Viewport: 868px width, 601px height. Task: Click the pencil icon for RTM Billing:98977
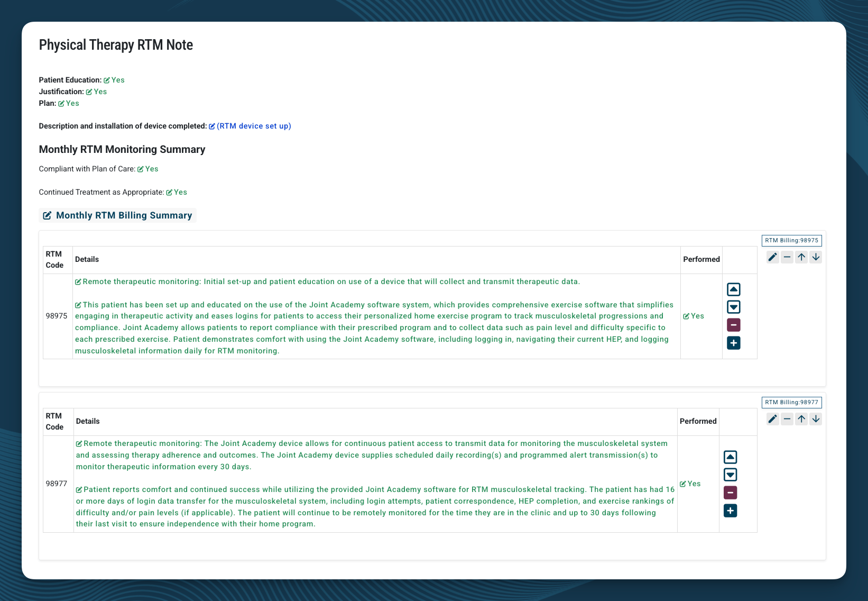pos(773,419)
